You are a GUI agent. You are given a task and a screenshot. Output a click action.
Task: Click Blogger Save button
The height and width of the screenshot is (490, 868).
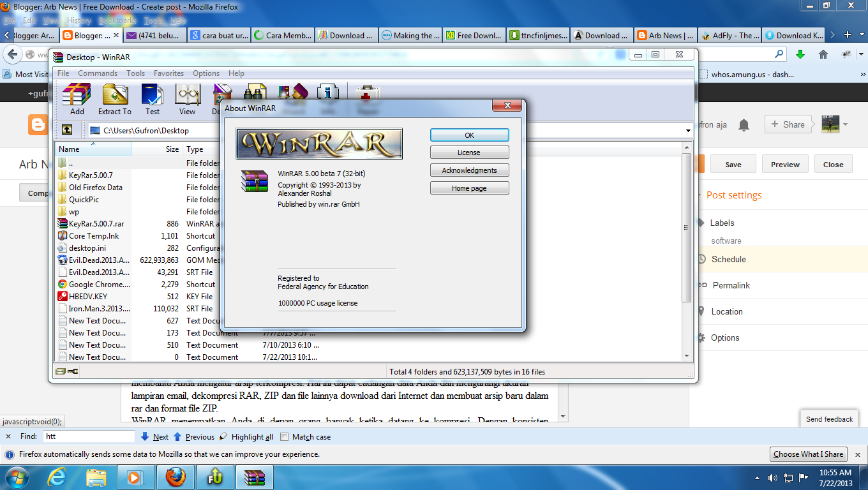733,164
